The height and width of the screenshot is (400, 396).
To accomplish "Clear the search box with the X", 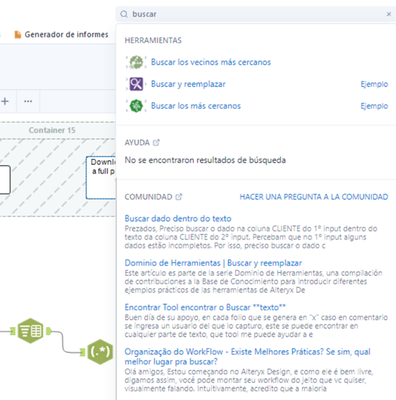I will tap(389, 14).
